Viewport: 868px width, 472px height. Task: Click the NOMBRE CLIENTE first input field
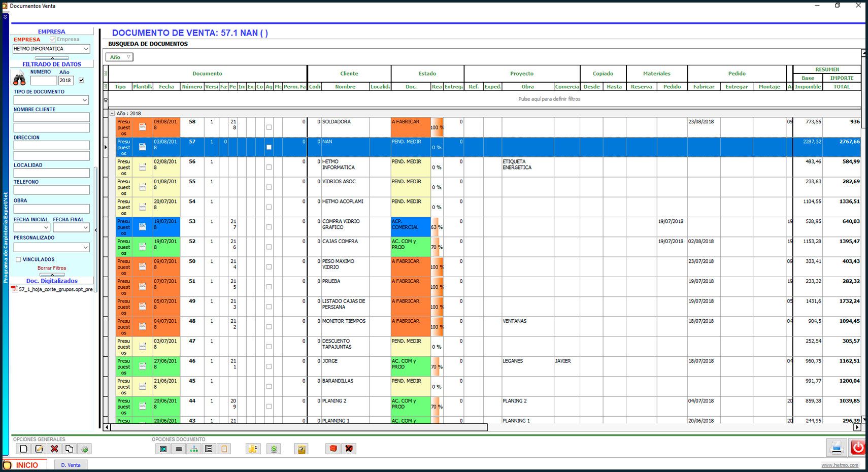point(51,117)
